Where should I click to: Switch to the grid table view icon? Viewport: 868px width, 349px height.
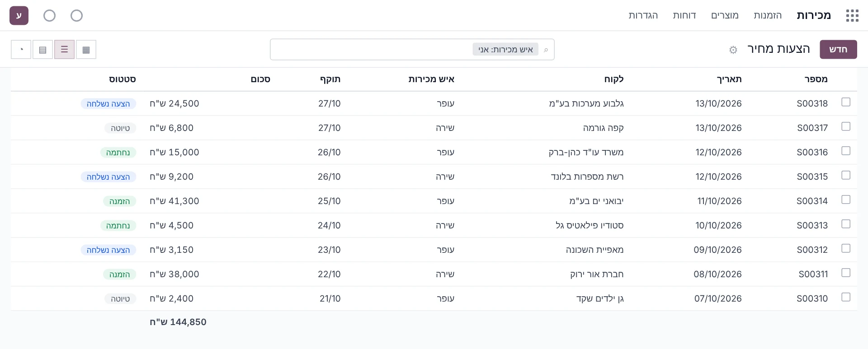click(x=86, y=50)
